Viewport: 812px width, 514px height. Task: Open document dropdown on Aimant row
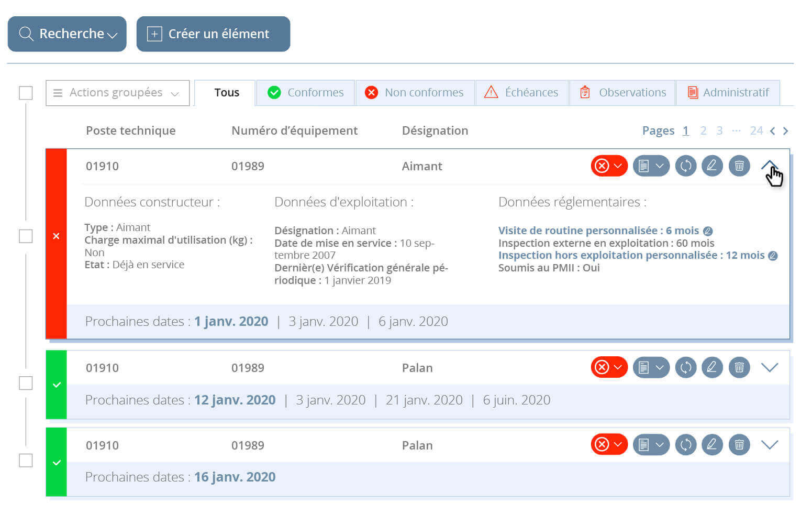click(x=651, y=166)
